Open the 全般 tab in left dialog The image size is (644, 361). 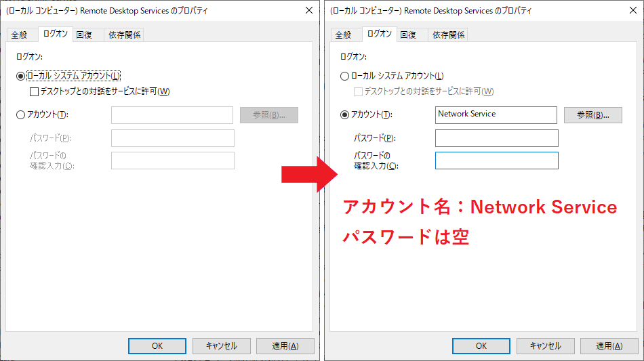point(19,35)
